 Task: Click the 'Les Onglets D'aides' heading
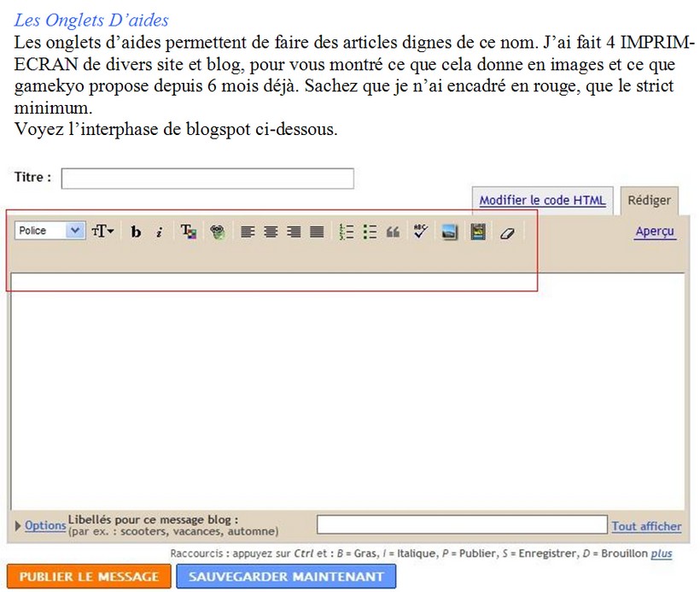tap(91, 21)
